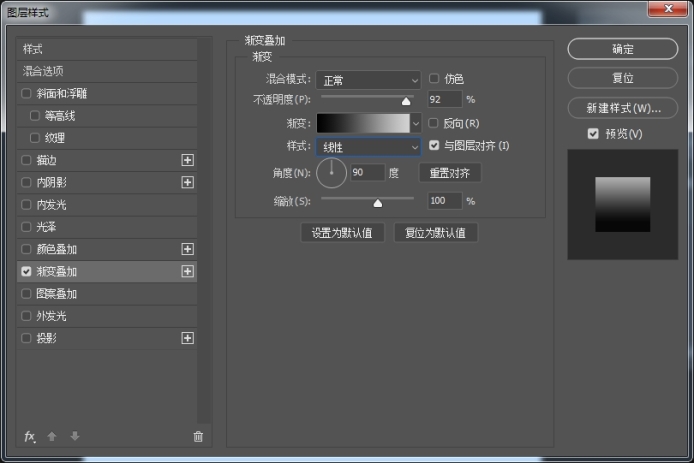Select 内发光 effect row
The image size is (694, 463).
pyautogui.click(x=107, y=204)
